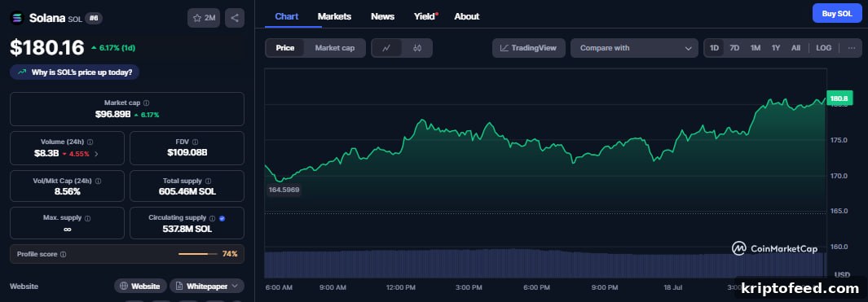Switch to line chart icon

point(387,48)
